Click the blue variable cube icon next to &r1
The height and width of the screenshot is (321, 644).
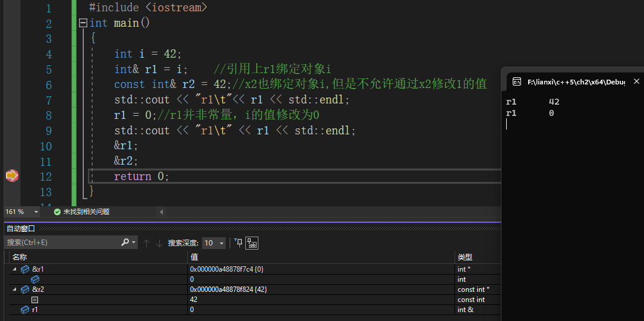25,269
